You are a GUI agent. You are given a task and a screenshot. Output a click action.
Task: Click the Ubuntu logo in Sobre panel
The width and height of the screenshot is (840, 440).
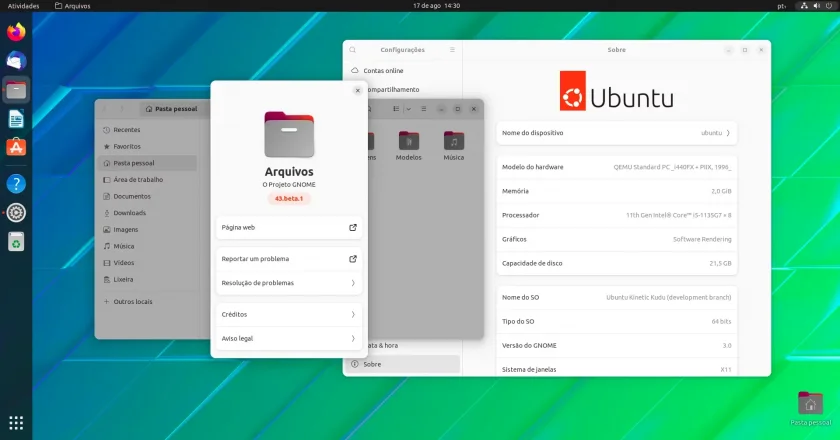[617, 91]
